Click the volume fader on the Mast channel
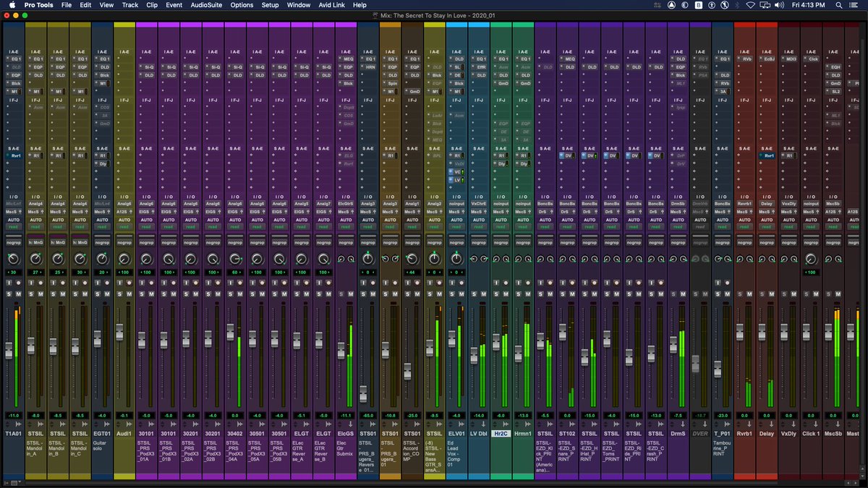Image resolution: width=868 pixels, height=488 pixels. pos(850,330)
